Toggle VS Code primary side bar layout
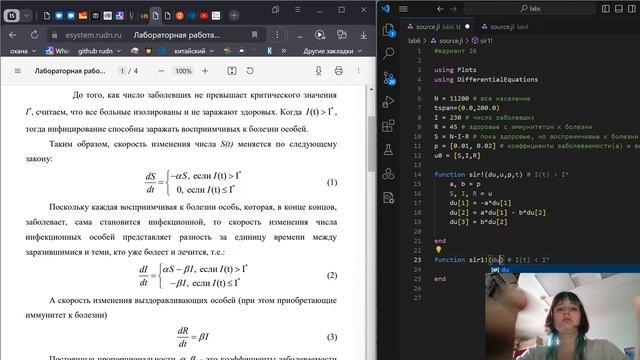 [x=606, y=9]
